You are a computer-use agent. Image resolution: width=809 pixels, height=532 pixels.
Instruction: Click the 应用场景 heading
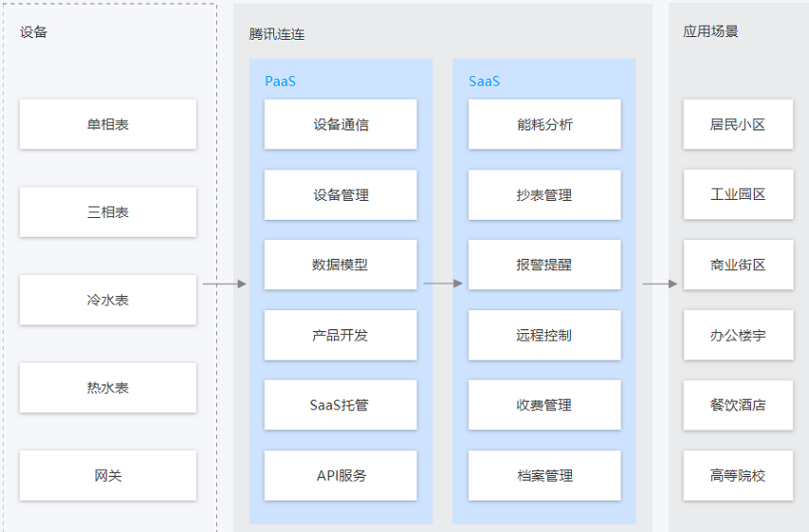[710, 31]
